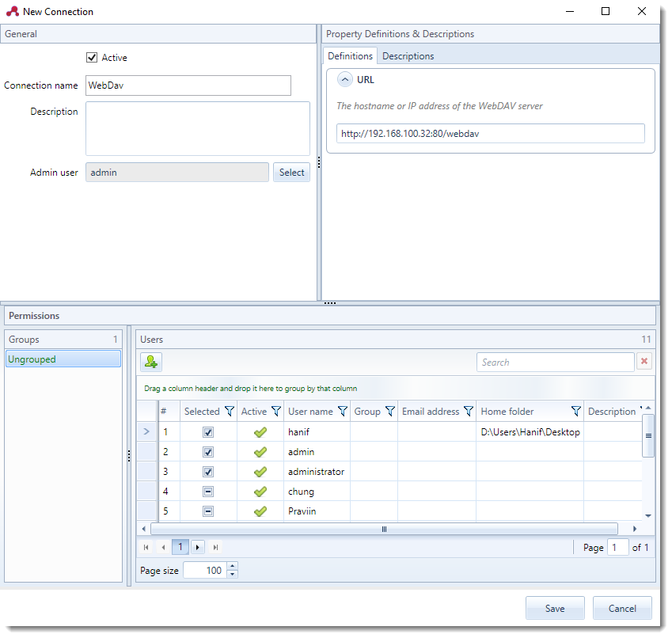Click the Page number field

click(x=618, y=547)
